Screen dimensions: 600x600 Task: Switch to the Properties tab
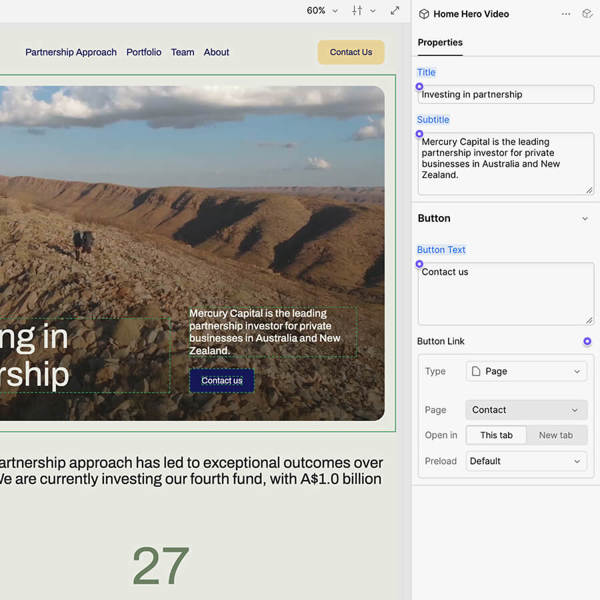pos(440,42)
